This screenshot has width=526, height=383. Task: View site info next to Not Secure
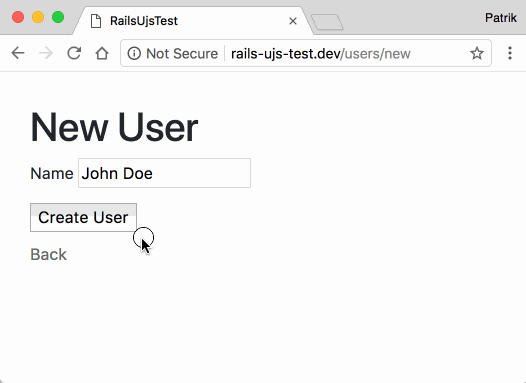[x=134, y=53]
